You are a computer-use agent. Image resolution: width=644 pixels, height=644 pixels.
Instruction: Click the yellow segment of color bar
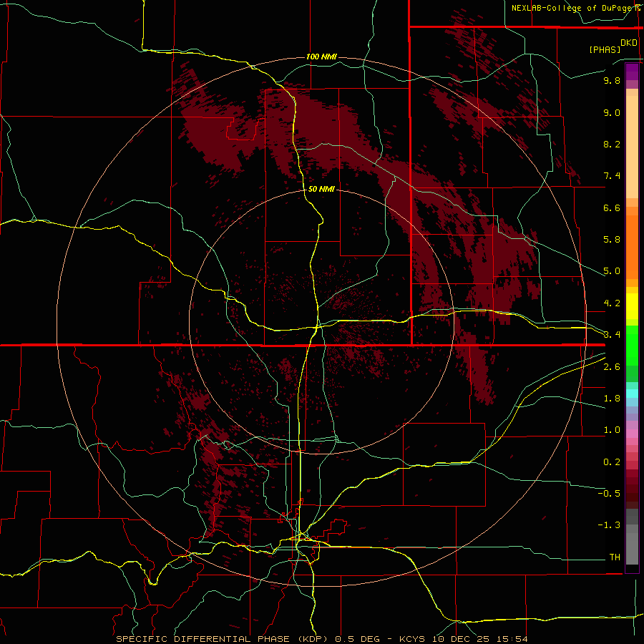point(632,306)
